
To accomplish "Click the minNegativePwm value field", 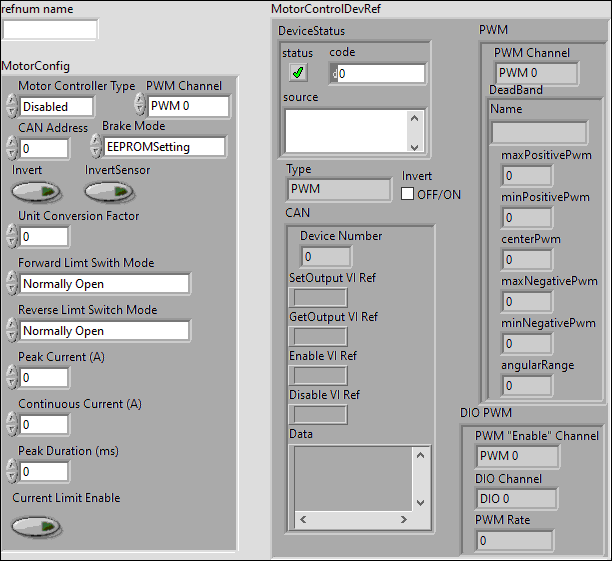I will click(x=527, y=344).
